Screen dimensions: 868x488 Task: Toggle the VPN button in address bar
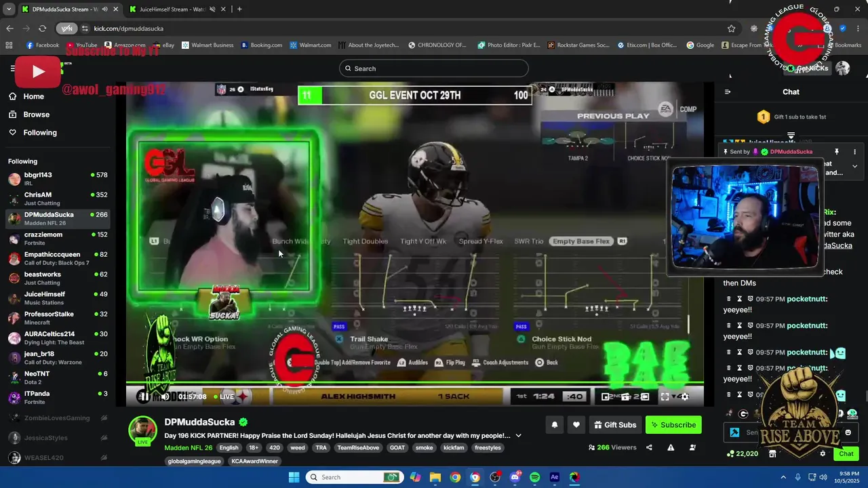coord(66,28)
